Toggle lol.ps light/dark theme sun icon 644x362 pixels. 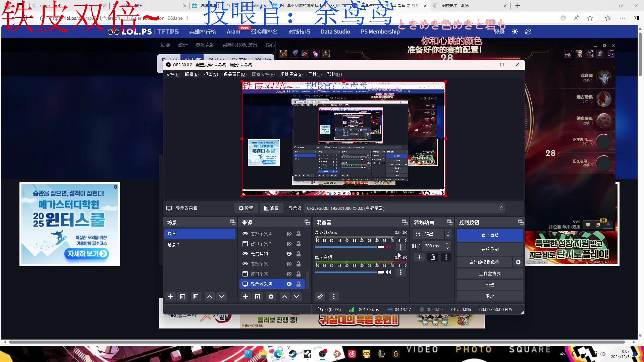(515, 32)
